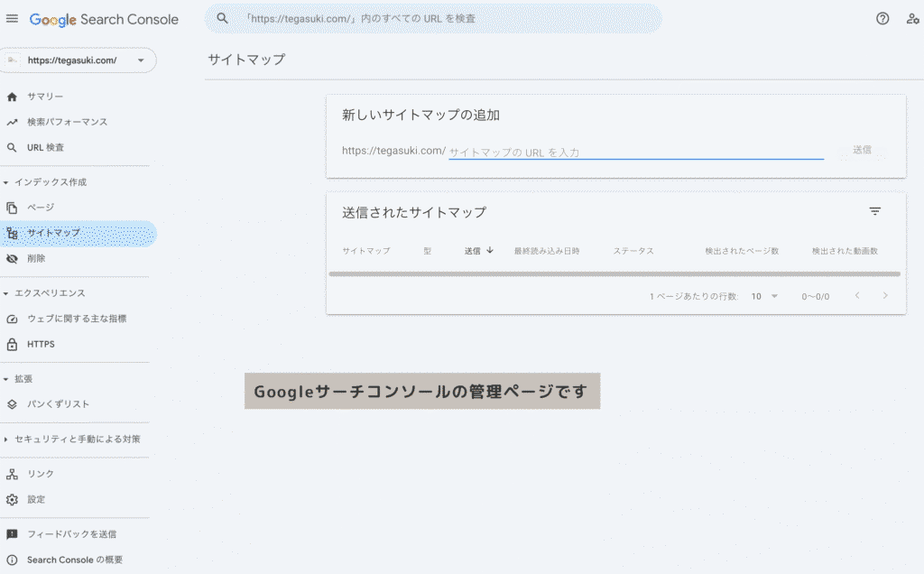Click the horizontal scrollbar under table headers
Viewport: 924px width, 574px height.
(614, 274)
